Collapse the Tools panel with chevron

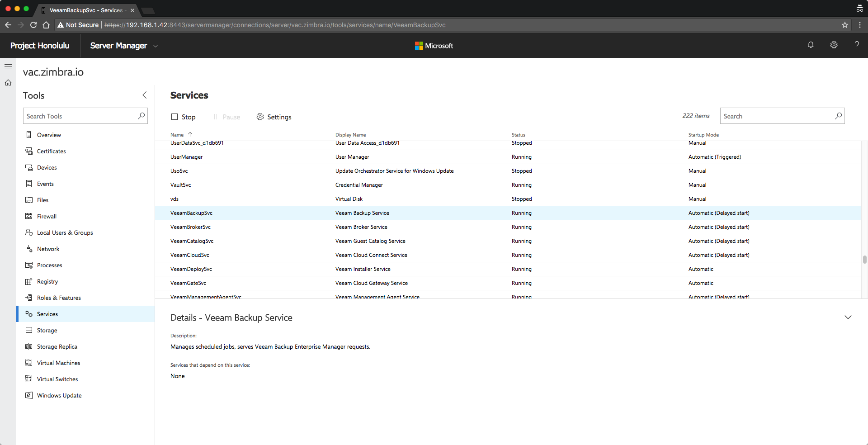(x=145, y=95)
